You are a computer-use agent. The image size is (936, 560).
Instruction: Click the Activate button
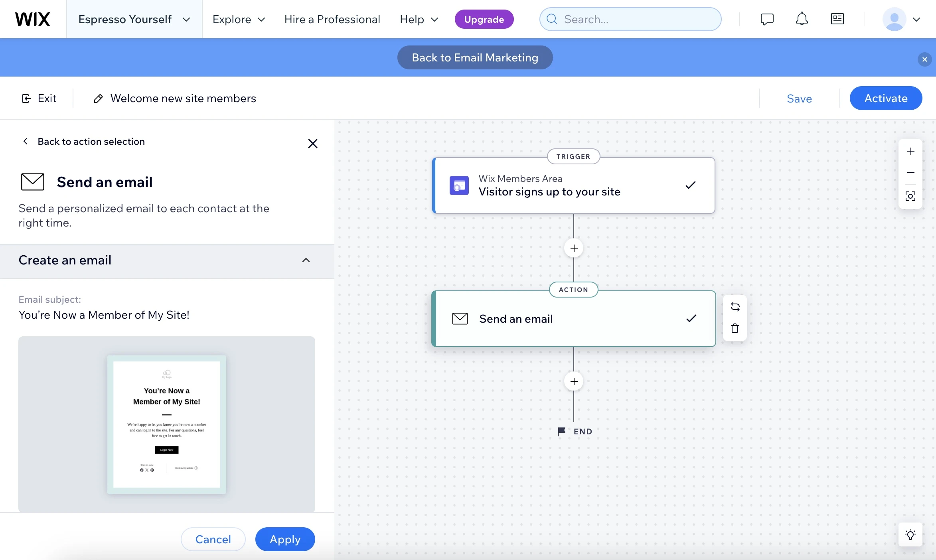[886, 99]
